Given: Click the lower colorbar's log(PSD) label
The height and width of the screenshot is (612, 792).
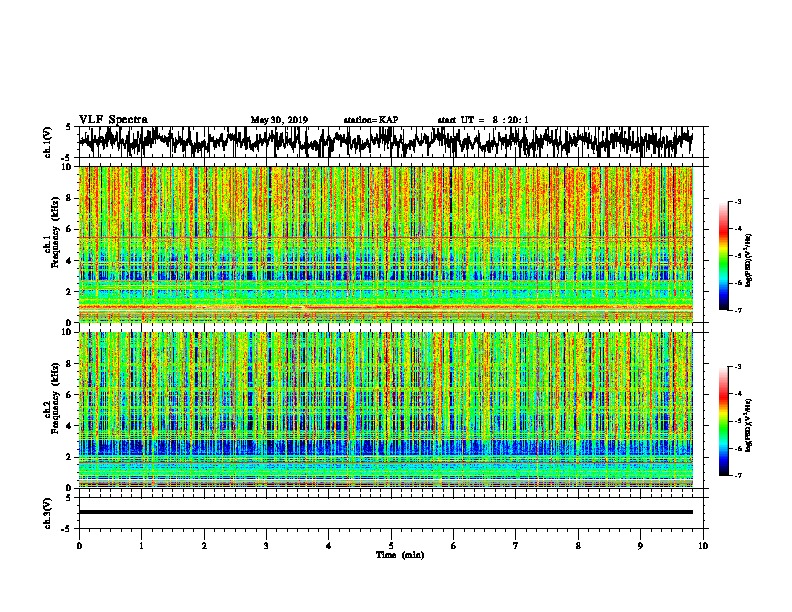Looking at the screenshot, I should [x=749, y=426].
